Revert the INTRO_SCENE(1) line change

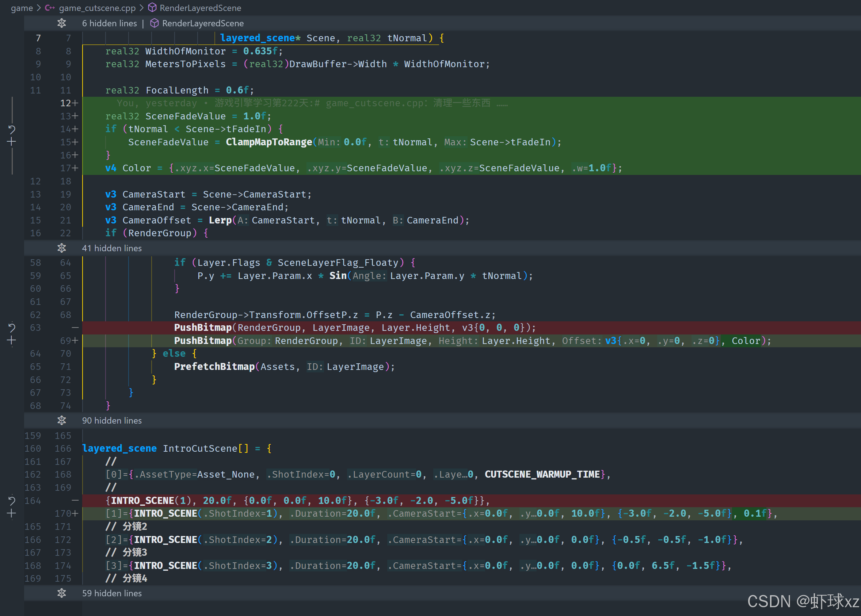(11, 501)
